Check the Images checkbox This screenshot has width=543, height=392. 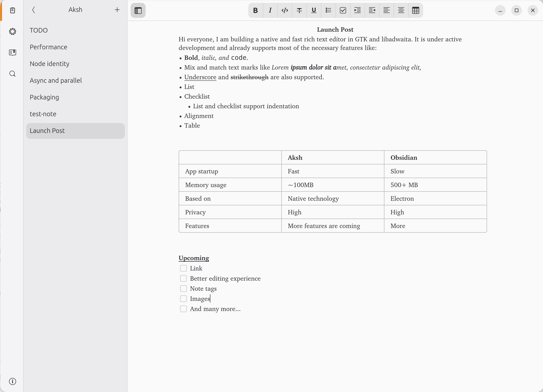coord(183,299)
